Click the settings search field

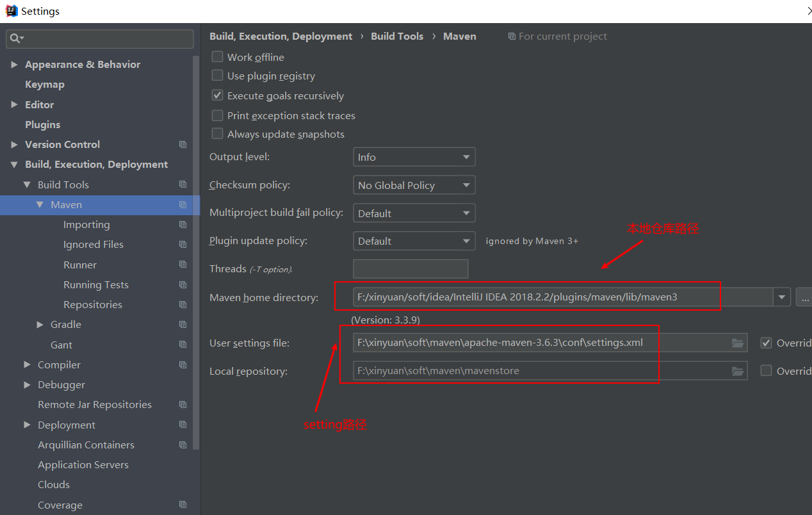coord(100,39)
